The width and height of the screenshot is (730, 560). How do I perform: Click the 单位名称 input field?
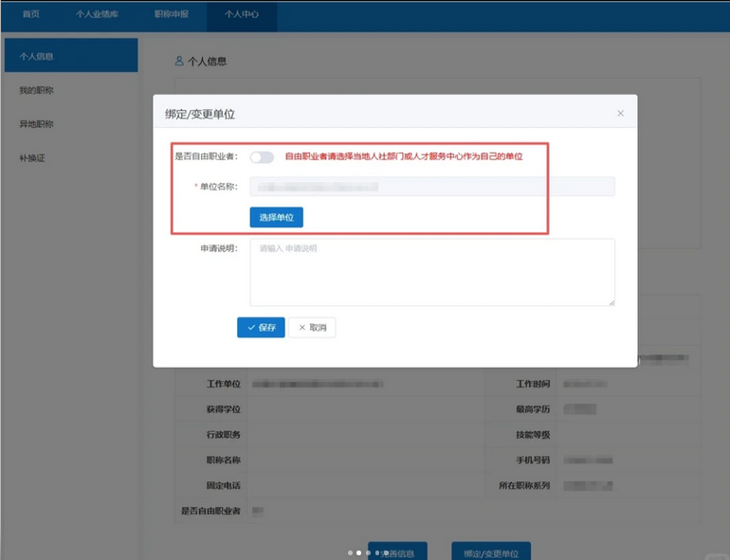432,187
